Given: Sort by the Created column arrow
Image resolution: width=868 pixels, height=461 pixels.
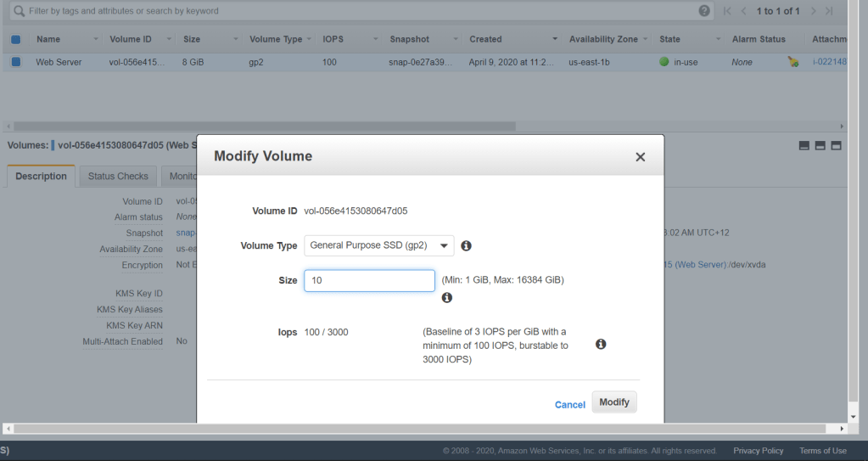Looking at the screenshot, I should point(554,39).
